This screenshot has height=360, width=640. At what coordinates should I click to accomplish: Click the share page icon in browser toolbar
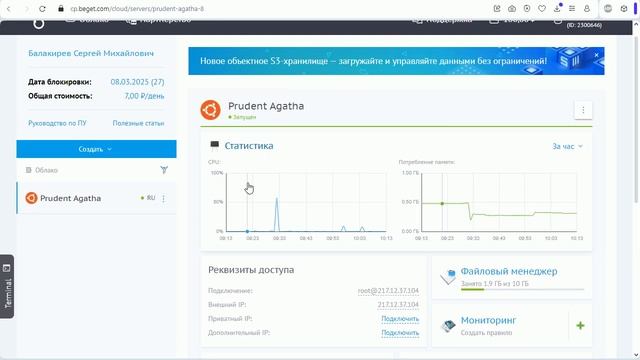click(x=497, y=9)
